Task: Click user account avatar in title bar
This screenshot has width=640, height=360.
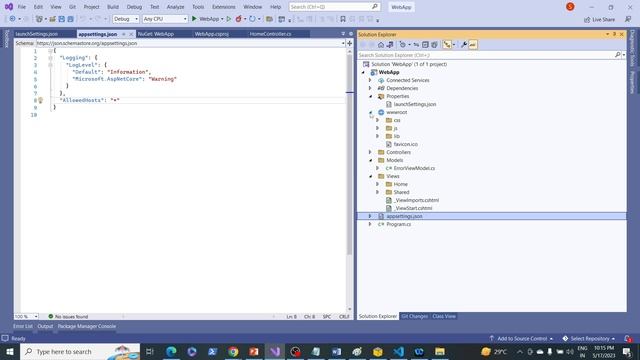Action: (x=570, y=7)
